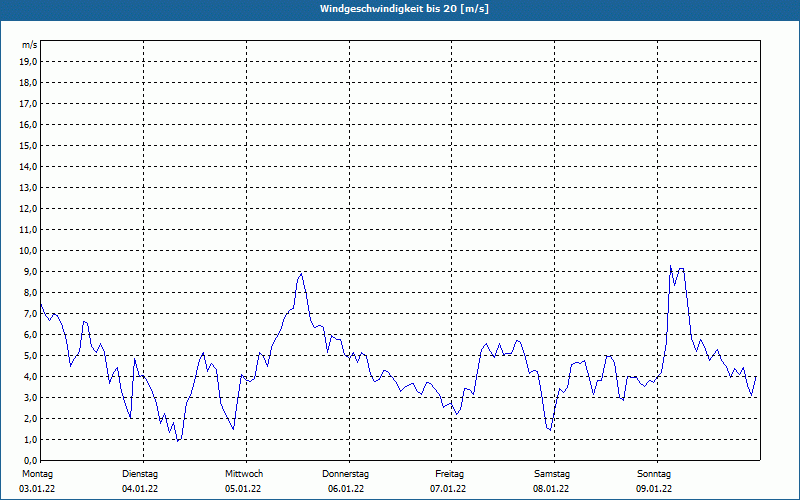Viewport: 800px width, 500px height.
Task: Click the wind speed peak on Mittwoch
Action: pyautogui.click(x=302, y=273)
